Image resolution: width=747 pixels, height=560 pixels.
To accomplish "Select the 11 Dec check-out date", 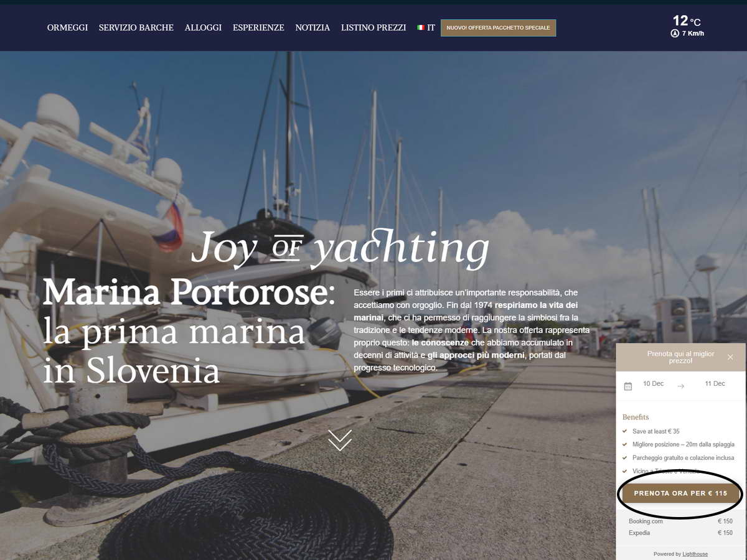I will pos(715,383).
